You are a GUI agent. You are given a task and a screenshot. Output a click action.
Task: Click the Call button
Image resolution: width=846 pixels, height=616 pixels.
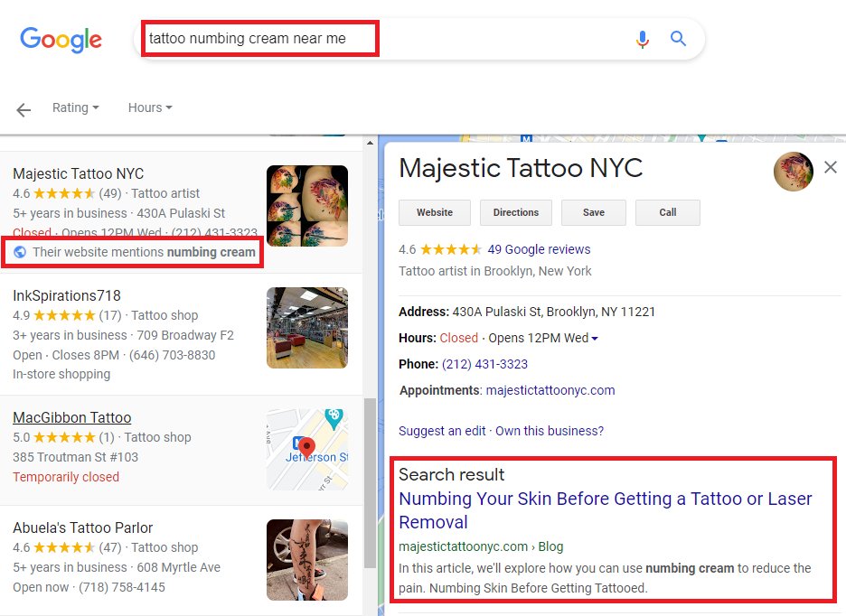click(x=667, y=212)
